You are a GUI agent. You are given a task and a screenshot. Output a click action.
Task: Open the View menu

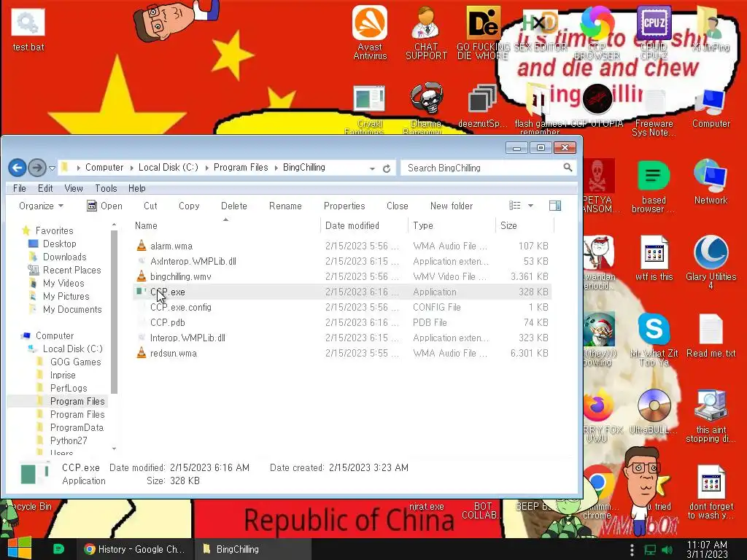pyautogui.click(x=74, y=188)
